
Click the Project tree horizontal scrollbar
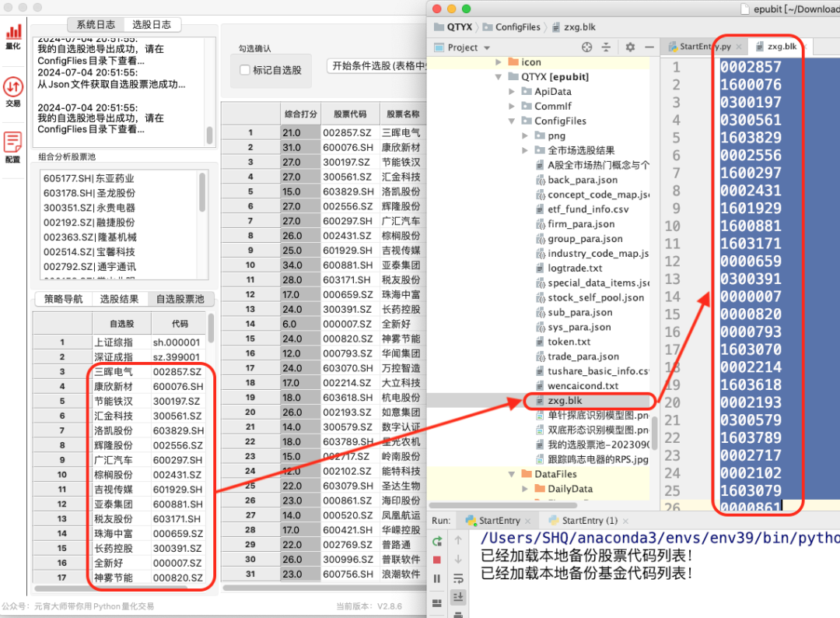pyautogui.click(x=502, y=505)
